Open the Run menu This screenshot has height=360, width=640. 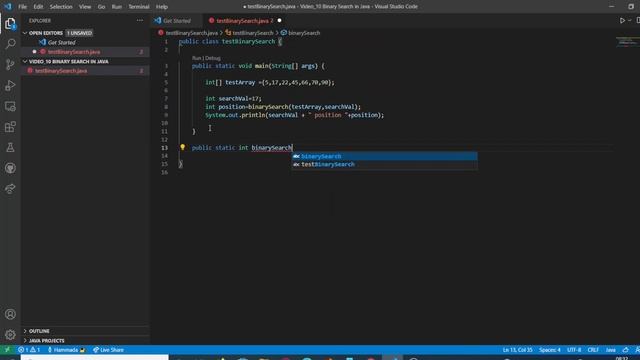117,7
